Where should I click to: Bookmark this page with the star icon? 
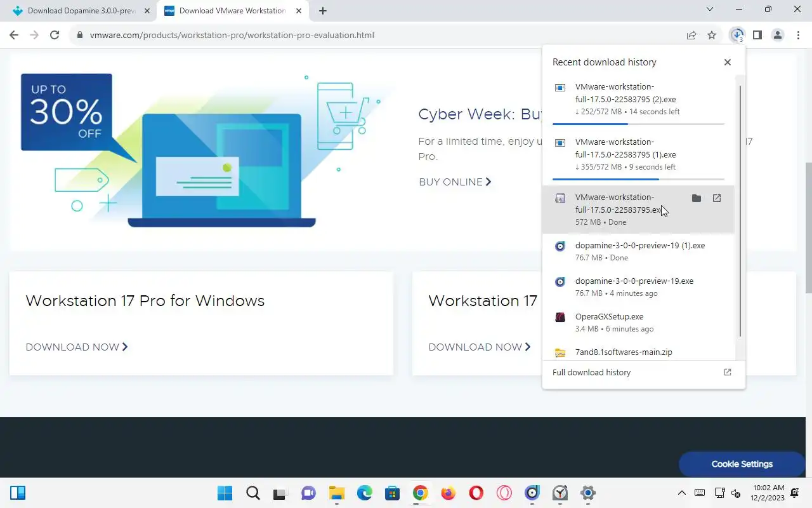[x=712, y=35]
